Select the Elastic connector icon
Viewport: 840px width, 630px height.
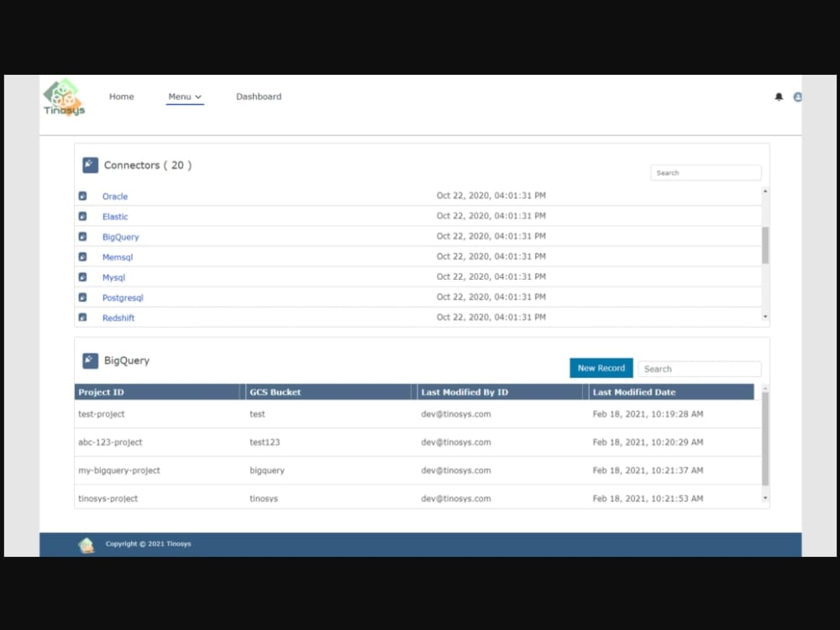tap(81, 216)
